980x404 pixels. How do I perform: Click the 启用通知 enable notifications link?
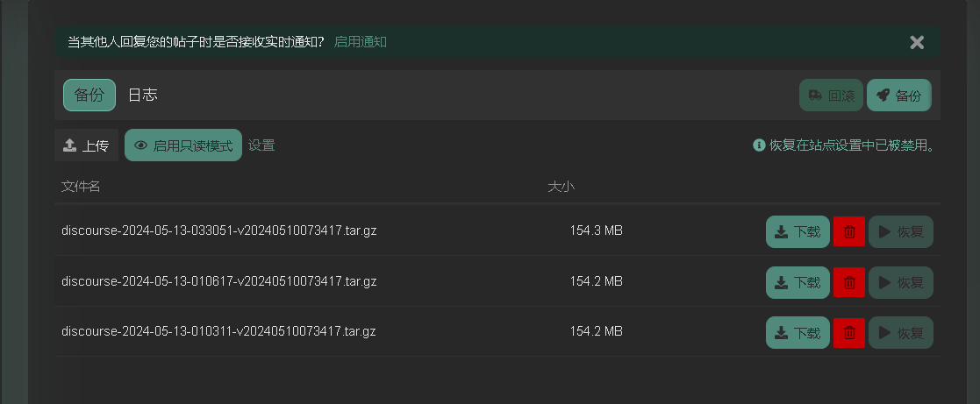[361, 42]
